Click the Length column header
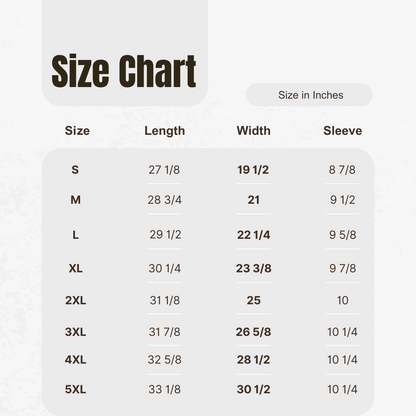The width and height of the screenshot is (416, 416). click(165, 131)
